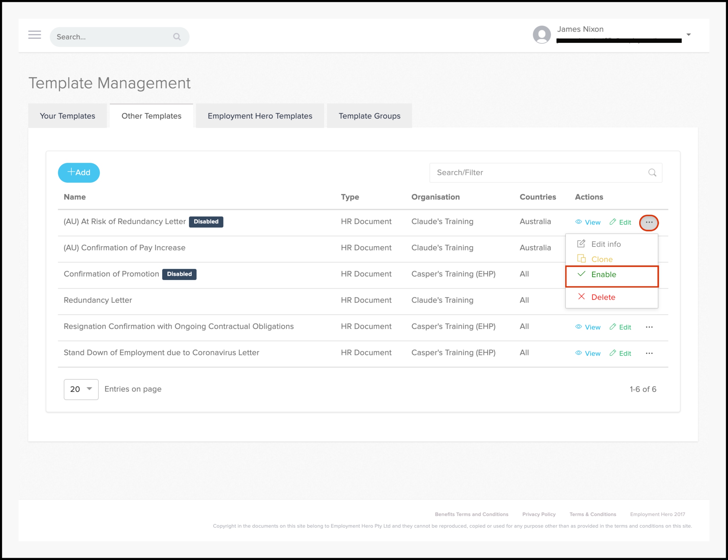Expand the user account dropdown arrow

688,35
